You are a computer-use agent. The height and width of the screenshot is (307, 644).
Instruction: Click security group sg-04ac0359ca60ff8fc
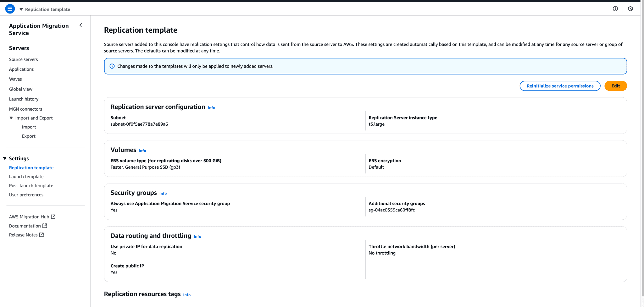391,210
